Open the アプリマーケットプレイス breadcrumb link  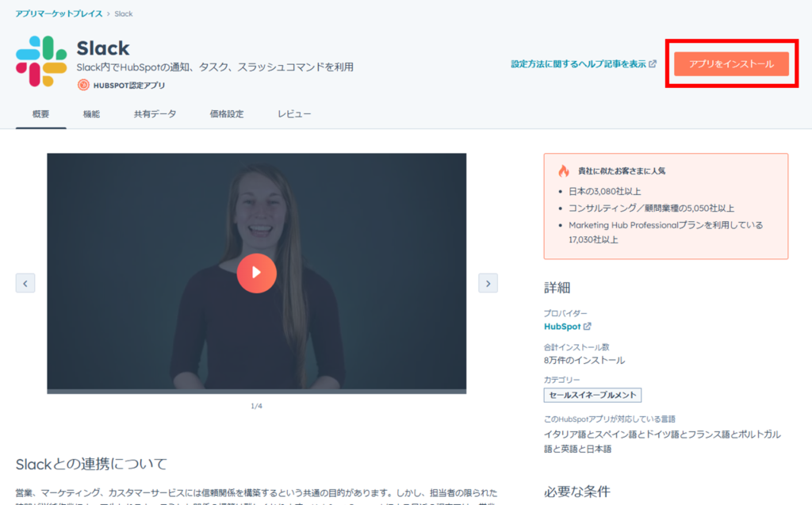coord(59,13)
